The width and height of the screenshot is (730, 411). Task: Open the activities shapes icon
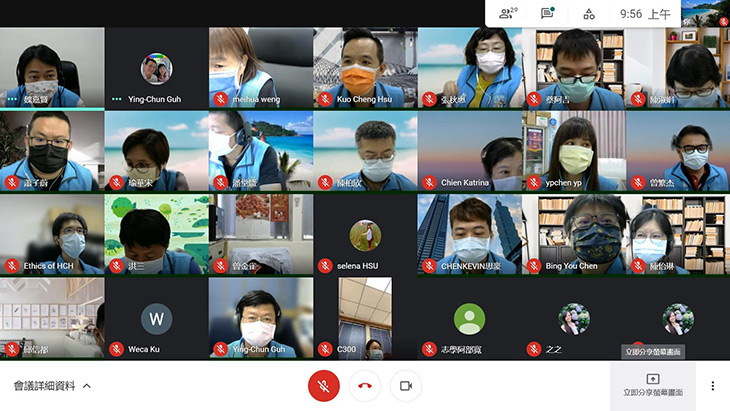[x=589, y=14]
